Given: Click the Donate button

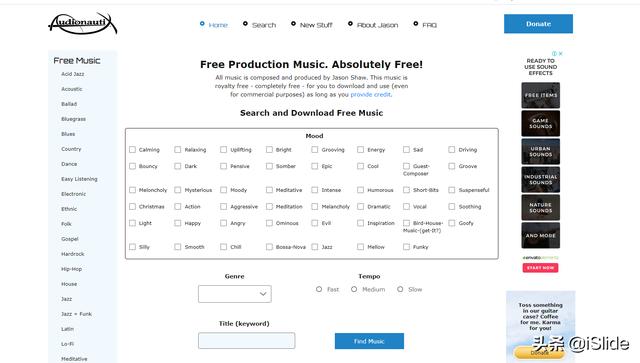Looking at the screenshot, I should 538,24.
